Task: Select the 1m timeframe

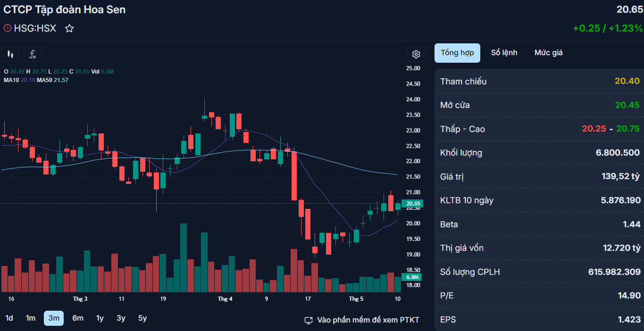Action: click(31, 318)
